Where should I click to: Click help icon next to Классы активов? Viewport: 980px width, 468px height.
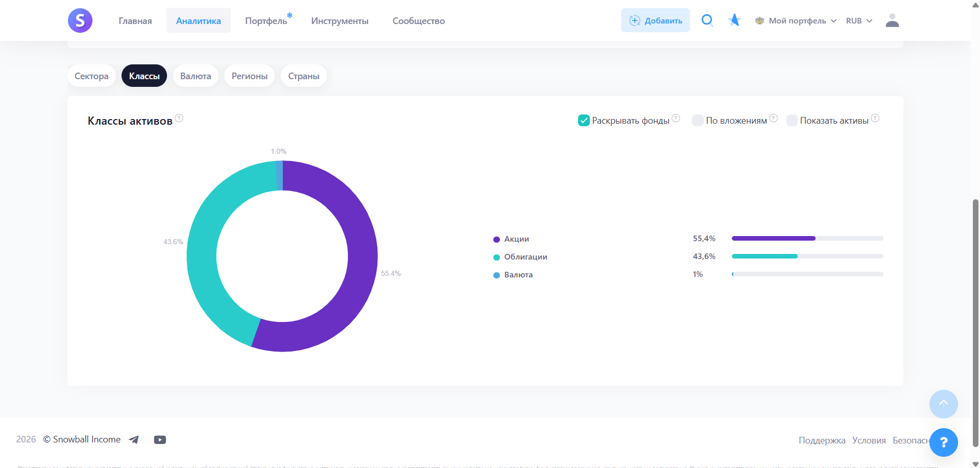click(179, 119)
